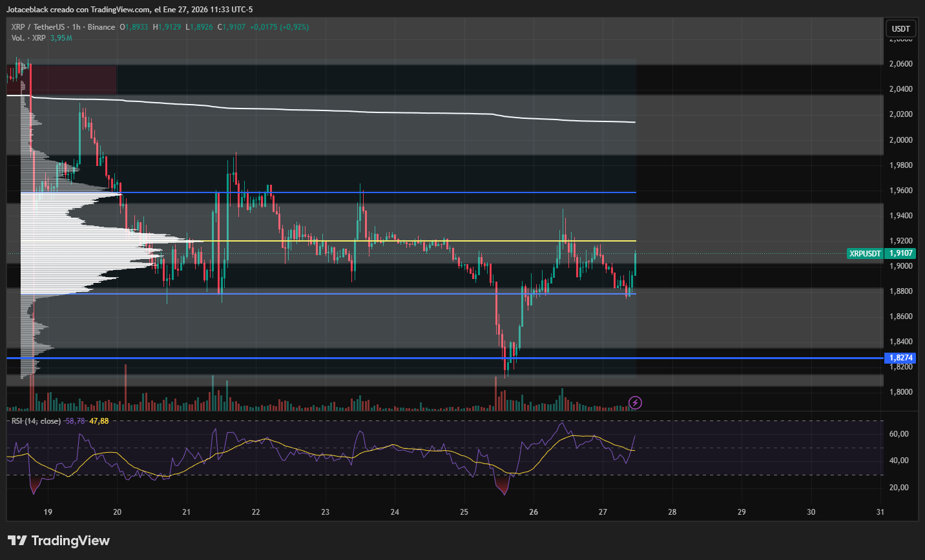Viewport: 925px width, 560px height.
Task: Click the closing price value C1,9107
Action: pyautogui.click(x=231, y=27)
